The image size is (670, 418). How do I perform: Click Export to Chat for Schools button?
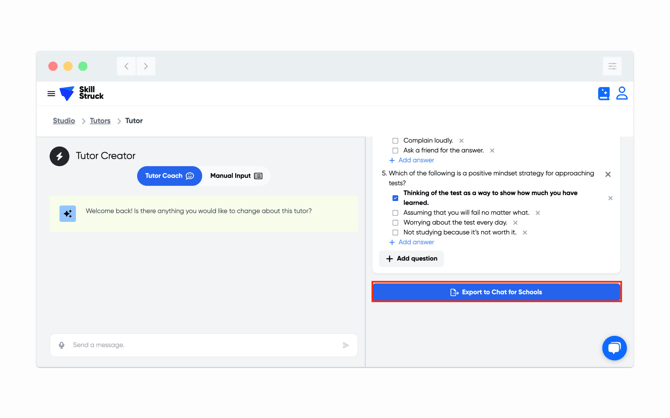click(x=496, y=292)
